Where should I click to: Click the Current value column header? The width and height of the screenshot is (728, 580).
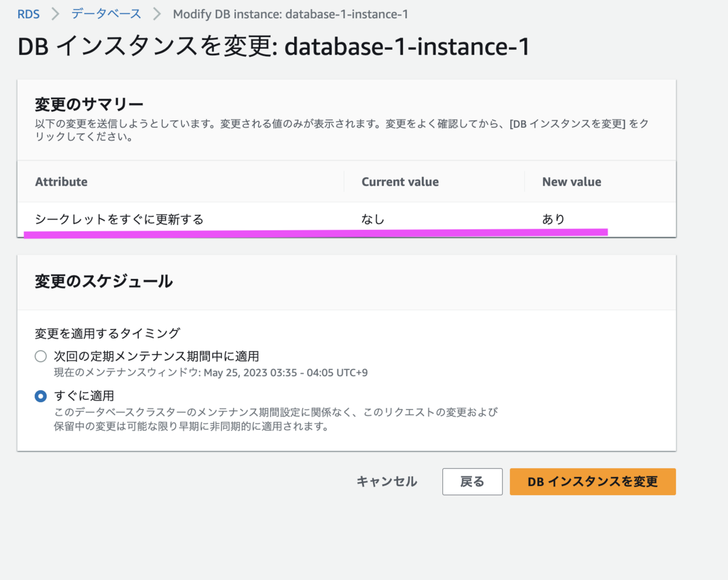click(400, 182)
